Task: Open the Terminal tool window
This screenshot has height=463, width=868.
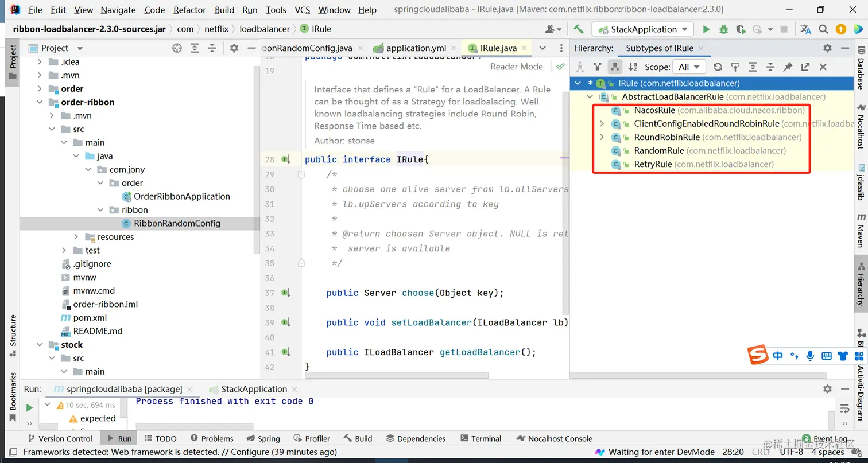Action: (x=480, y=439)
